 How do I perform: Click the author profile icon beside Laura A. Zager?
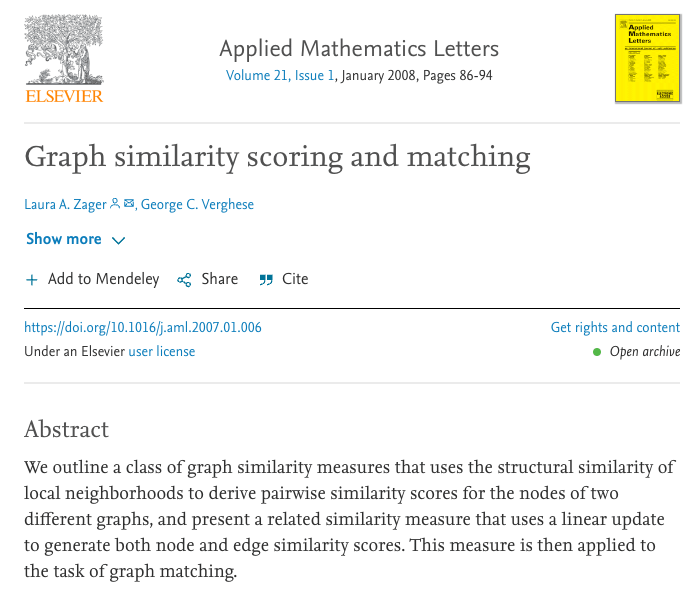click(115, 204)
